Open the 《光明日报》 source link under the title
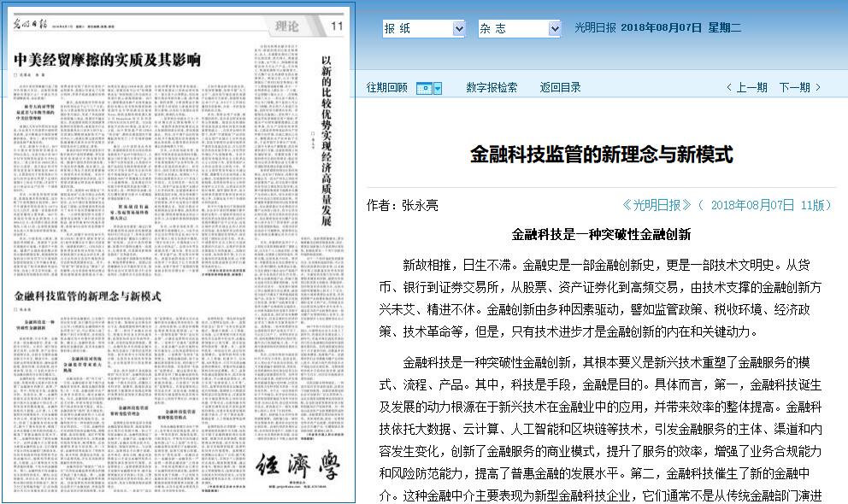 pos(657,205)
